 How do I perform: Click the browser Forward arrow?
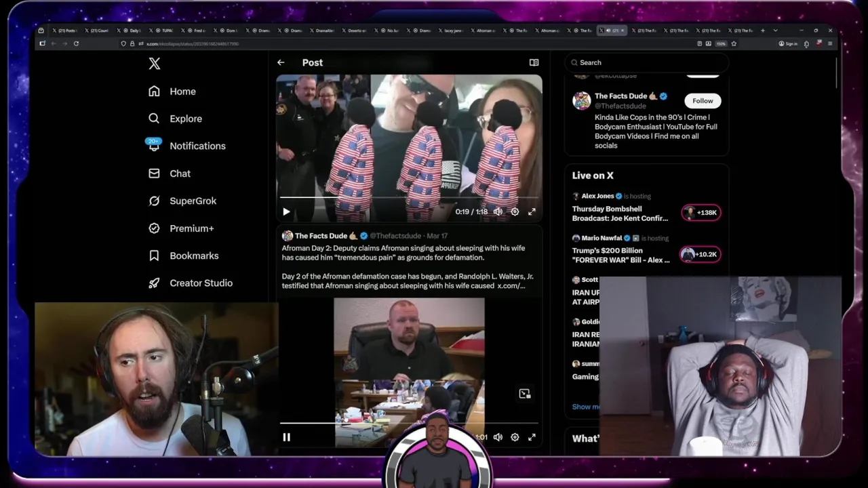[x=65, y=43]
